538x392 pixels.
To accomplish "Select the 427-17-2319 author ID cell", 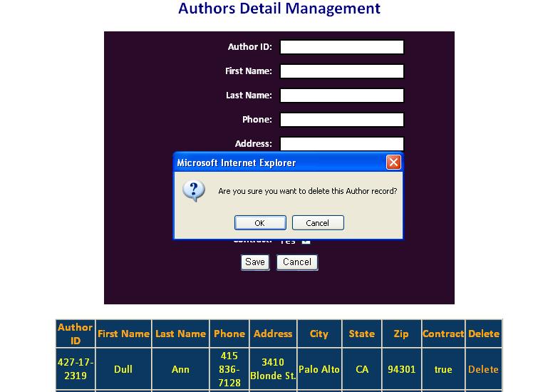I will (x=75, y=369).
